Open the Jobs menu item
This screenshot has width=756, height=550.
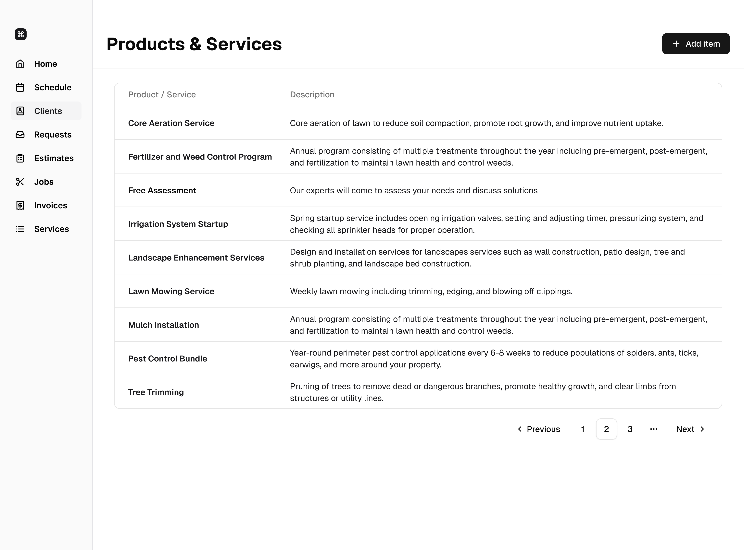(x=44, y=182)
